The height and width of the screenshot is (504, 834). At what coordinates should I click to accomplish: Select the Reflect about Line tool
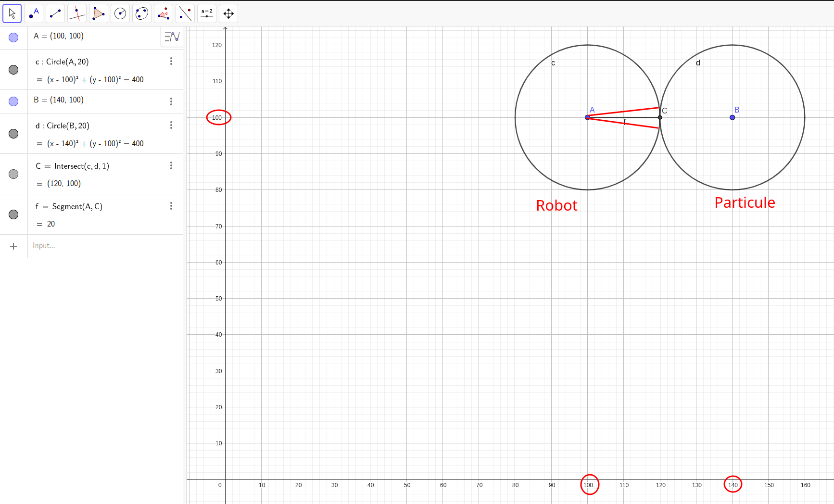click(x=185, y=13)
